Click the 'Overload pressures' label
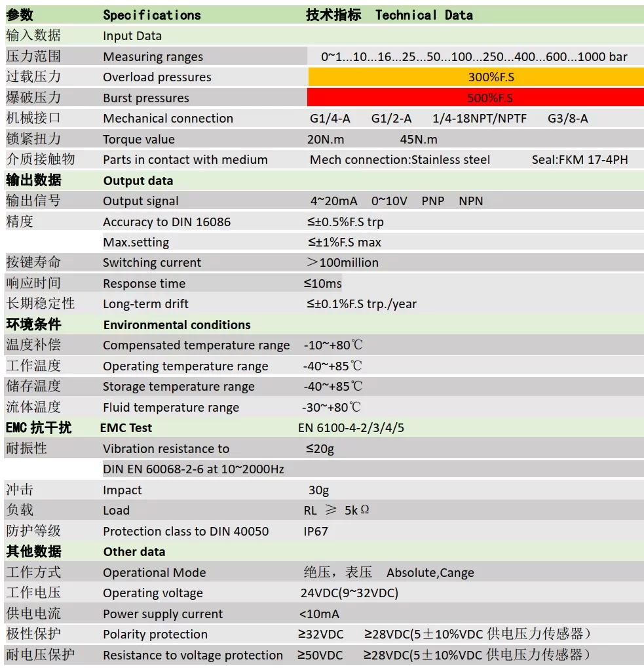Image resolution: width=644 pixels, height=668 pixels. [x=157, y=77]
